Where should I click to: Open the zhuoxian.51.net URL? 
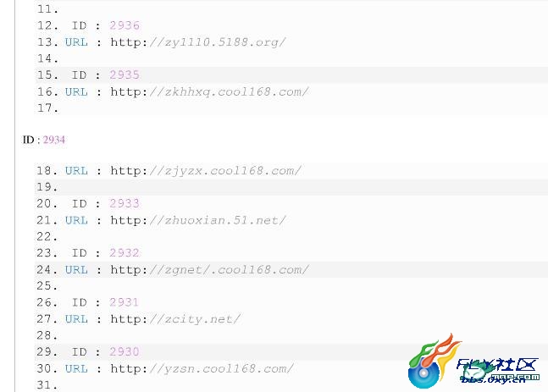click(x=198, y=220)
